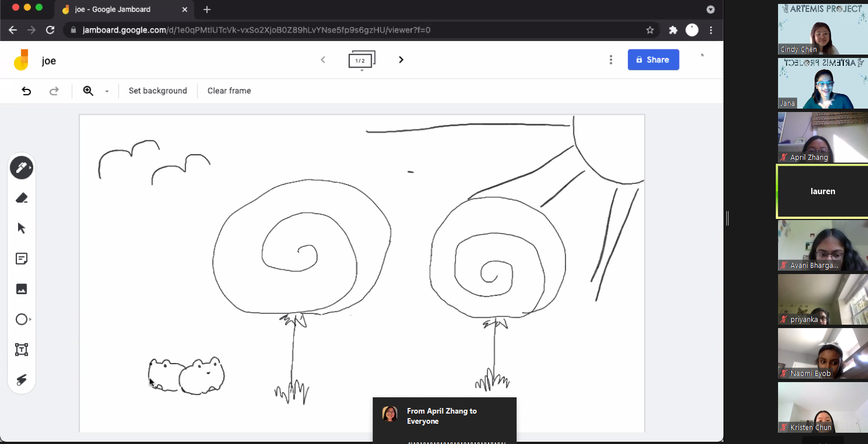Screen dimensions: 868x444
Task: Select Naomi Eyob's video tile
Action: (x=823, y=353)
